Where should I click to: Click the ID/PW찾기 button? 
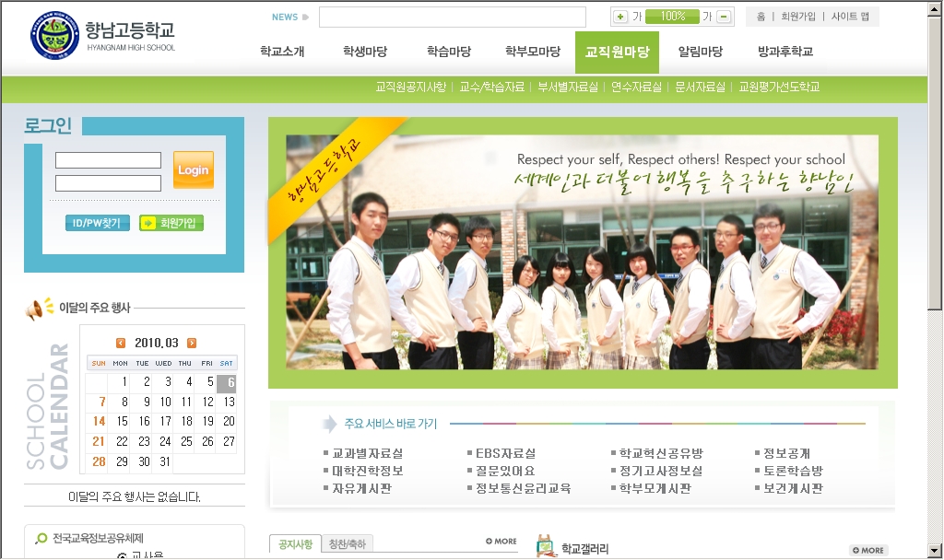(x=97, y=223)
